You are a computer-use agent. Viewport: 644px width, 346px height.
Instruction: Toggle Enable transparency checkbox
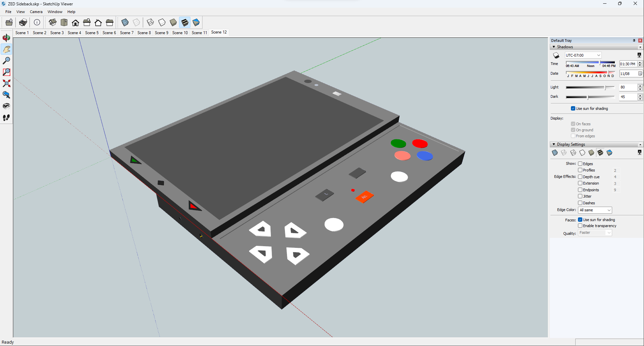pyautogui.click(x=580, y=226)
